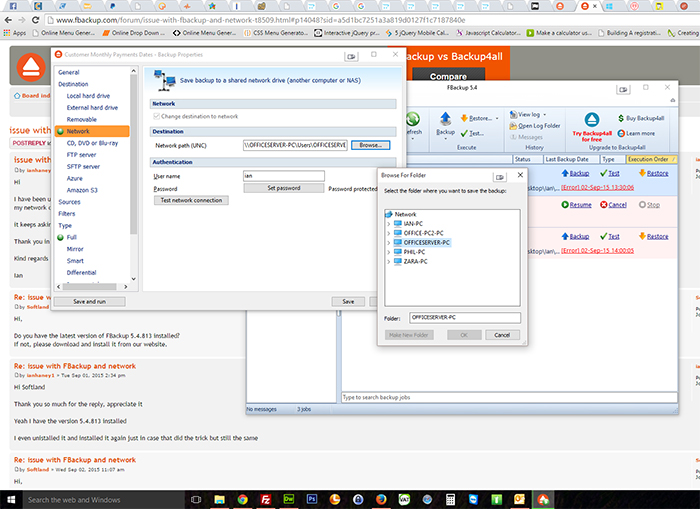Click the Browse... button for network path
Image resolution: width=700 pixels, height=509 pixels.
coord(371,145)
